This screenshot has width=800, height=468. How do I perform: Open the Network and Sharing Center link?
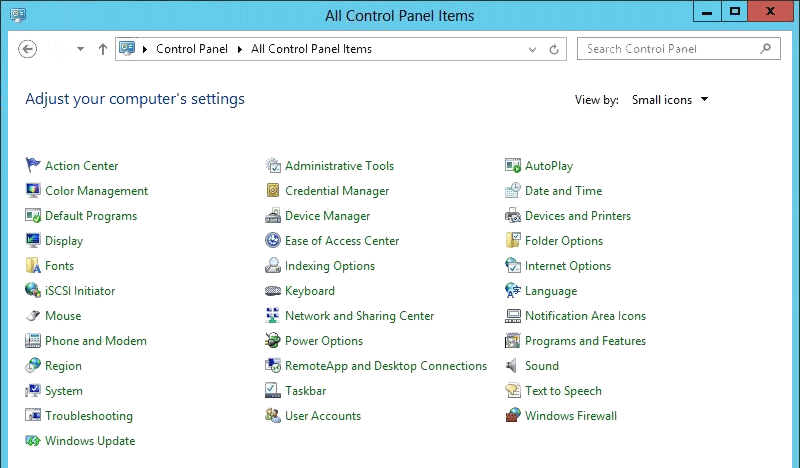pos(359,316)
